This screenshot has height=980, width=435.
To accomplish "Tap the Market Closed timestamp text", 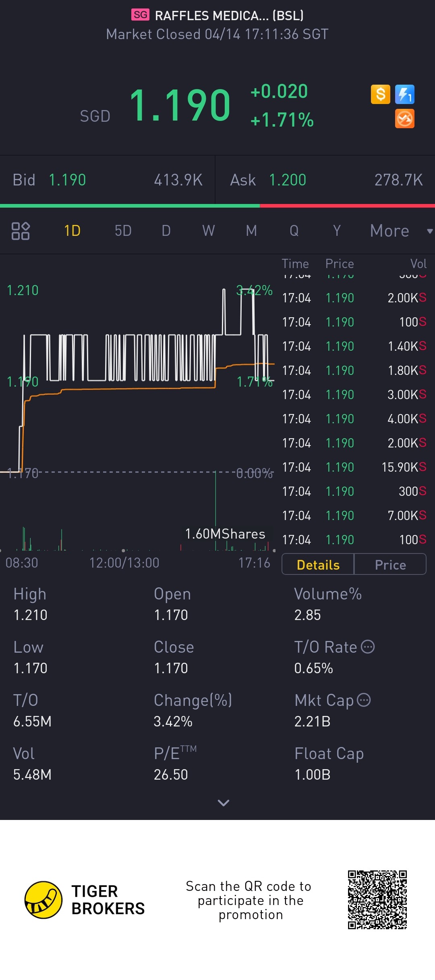I will (217, 34).
